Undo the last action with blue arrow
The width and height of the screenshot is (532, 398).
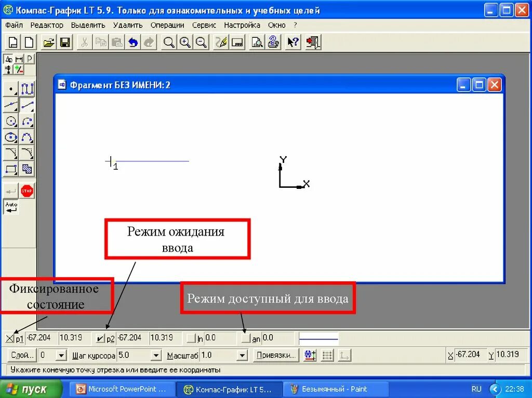(x=133, y=43)
